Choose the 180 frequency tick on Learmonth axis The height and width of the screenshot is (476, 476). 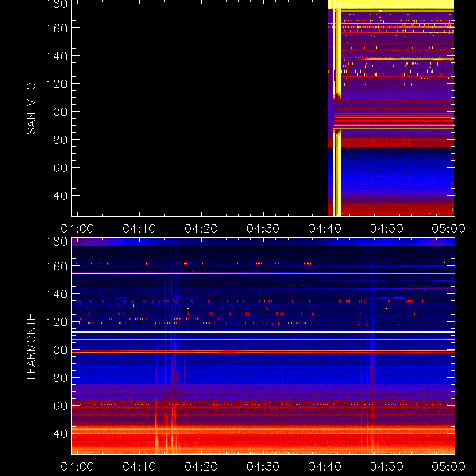pos(57,242)
